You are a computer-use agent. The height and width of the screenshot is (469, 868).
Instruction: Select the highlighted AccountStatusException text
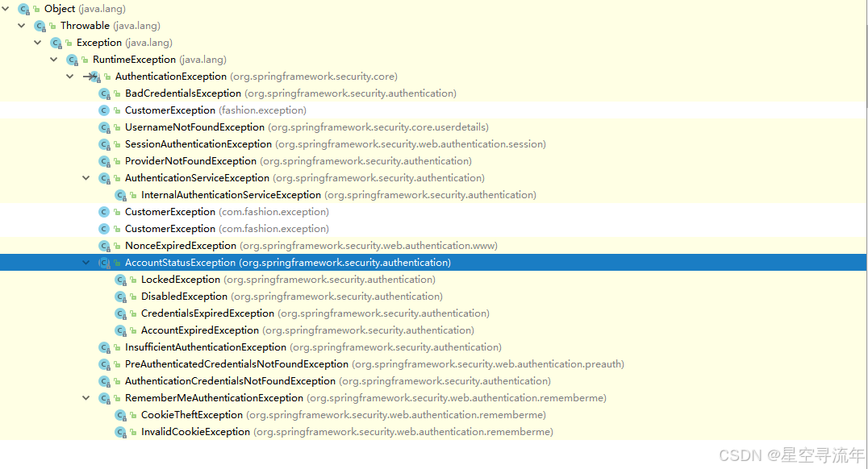tap(288, 263)
